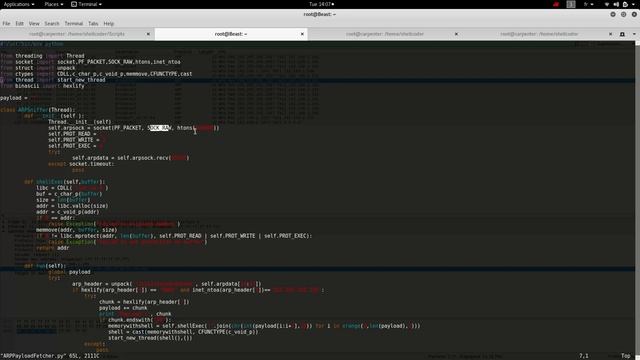Viewport: 640px width, 360px height.
Task: Maximize the terminal window
Action: (624, 14)
